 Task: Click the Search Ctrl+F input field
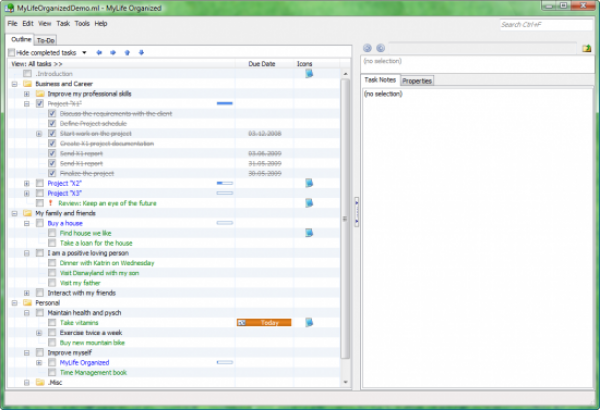546,25
